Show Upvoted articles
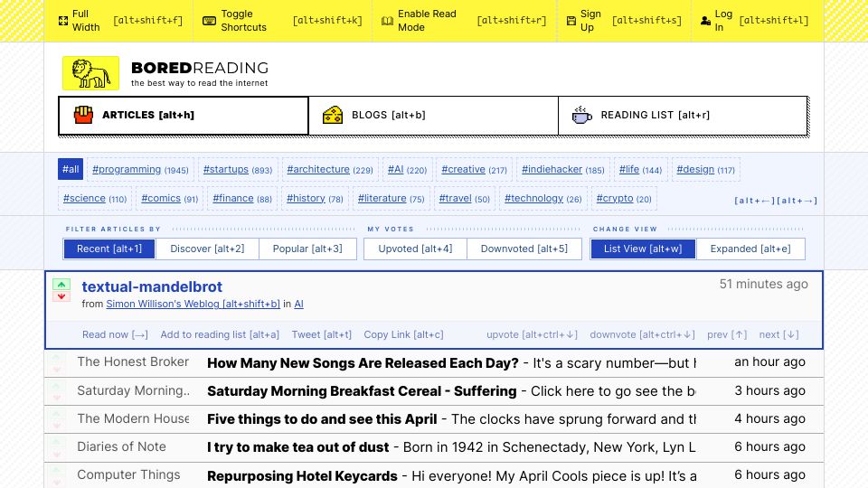 (415, 249)
